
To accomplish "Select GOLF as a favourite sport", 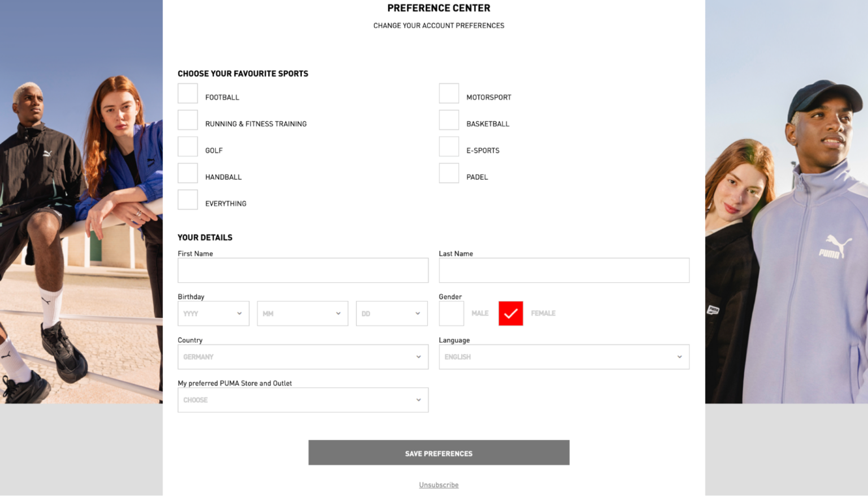I will (x=187, y=146).
